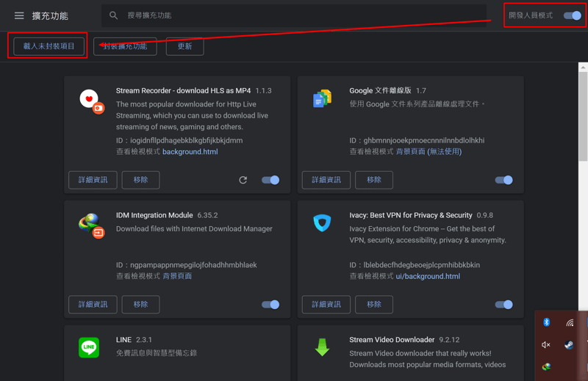Click the vertical scrollbar thumb

583,116
